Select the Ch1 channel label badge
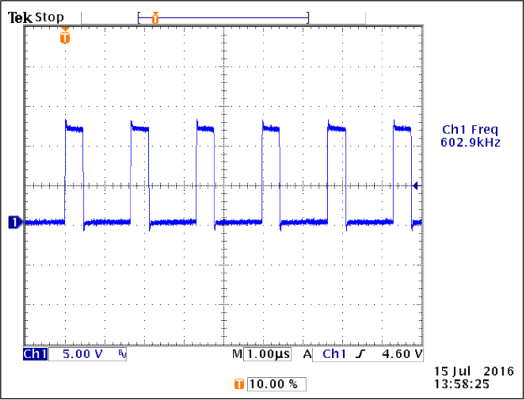 pos(35,354)
